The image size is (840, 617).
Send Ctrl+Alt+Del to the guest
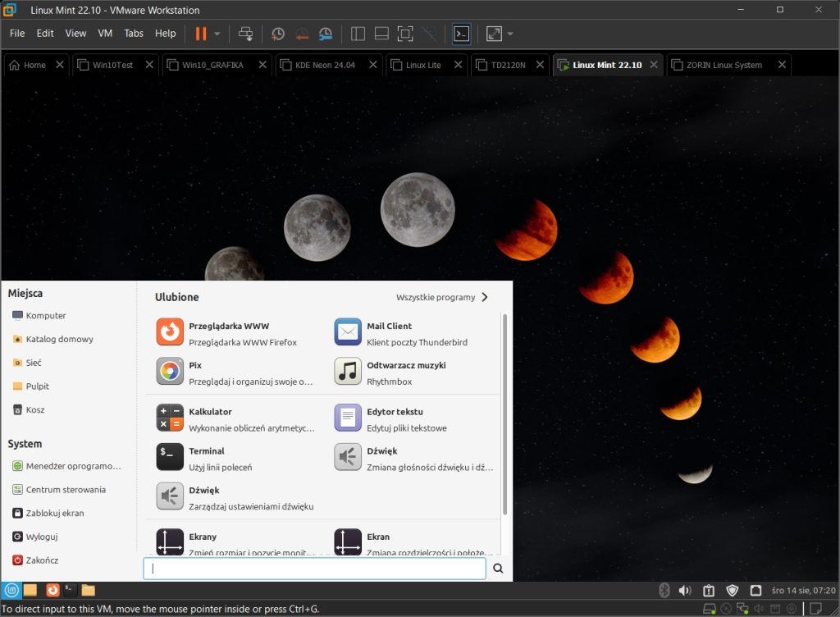pos(245,34)
